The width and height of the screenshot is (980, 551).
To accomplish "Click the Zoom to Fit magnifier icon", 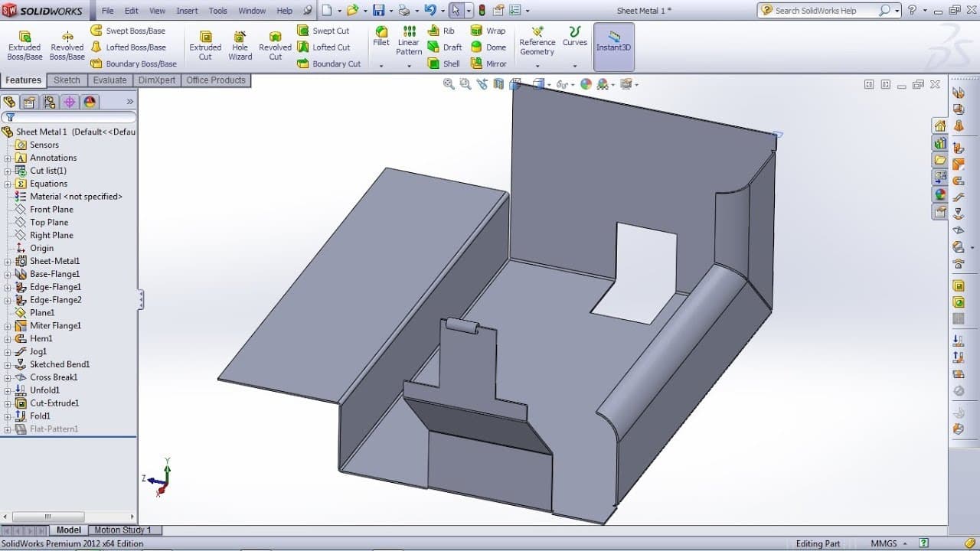I will [x=449, y=84].
